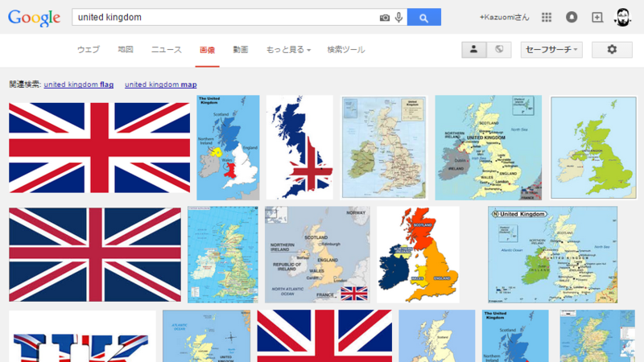Open the Google apps grid
Viewport: 644px width, 362px height.
pyautogui.click(x=547, y=17)
